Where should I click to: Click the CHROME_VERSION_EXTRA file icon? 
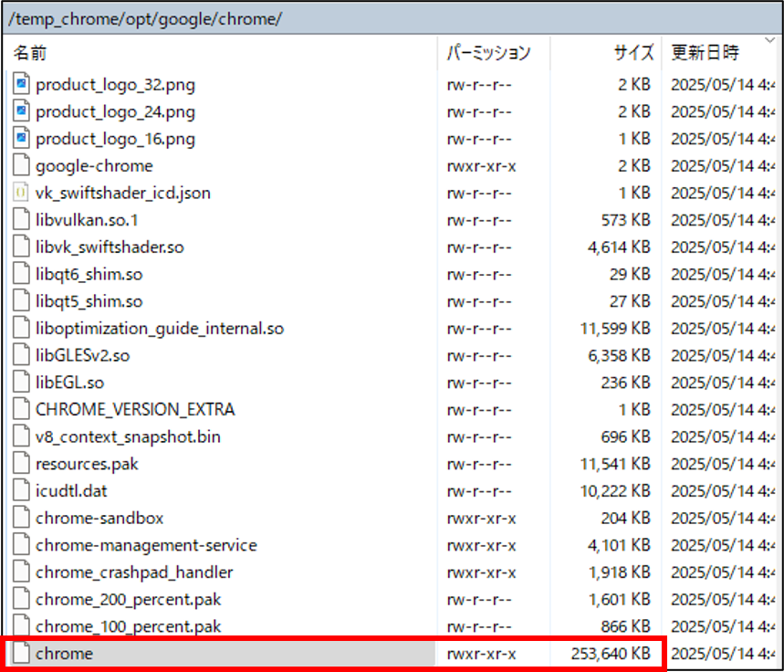[21, 409]
